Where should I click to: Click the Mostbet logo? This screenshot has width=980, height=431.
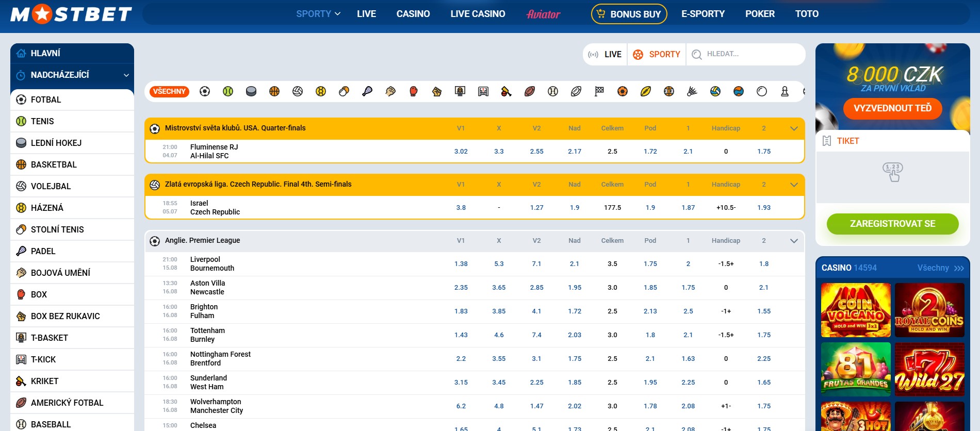(71, 14)
